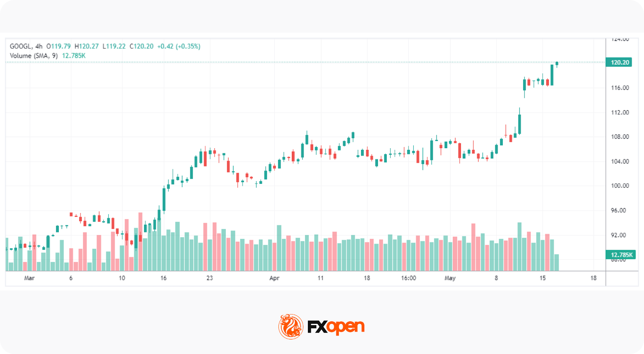Select the GOOGL symbol label
The image size is (644, 354).
20,46
